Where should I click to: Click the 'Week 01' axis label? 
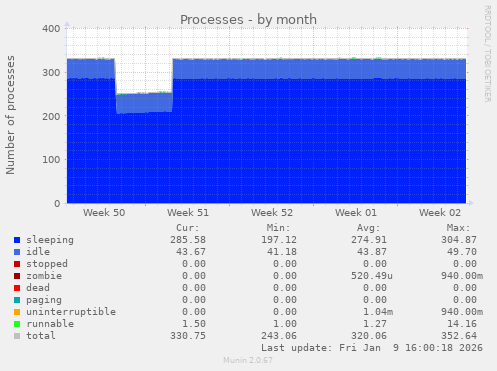[356, 213]
